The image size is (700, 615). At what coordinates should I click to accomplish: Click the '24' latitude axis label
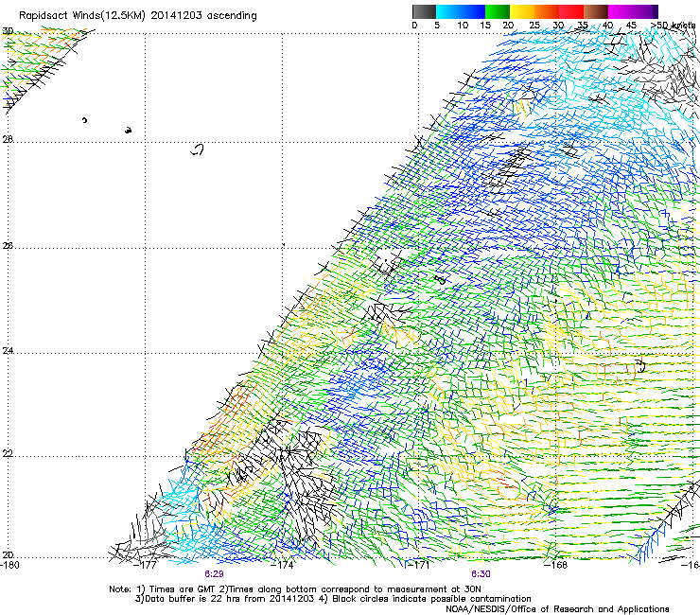[x=8, y=351]
